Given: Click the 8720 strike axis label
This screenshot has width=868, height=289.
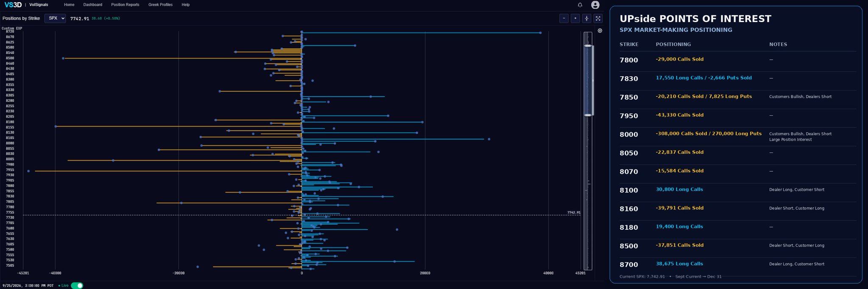Looking at the screenshot, I should (10, 31).
